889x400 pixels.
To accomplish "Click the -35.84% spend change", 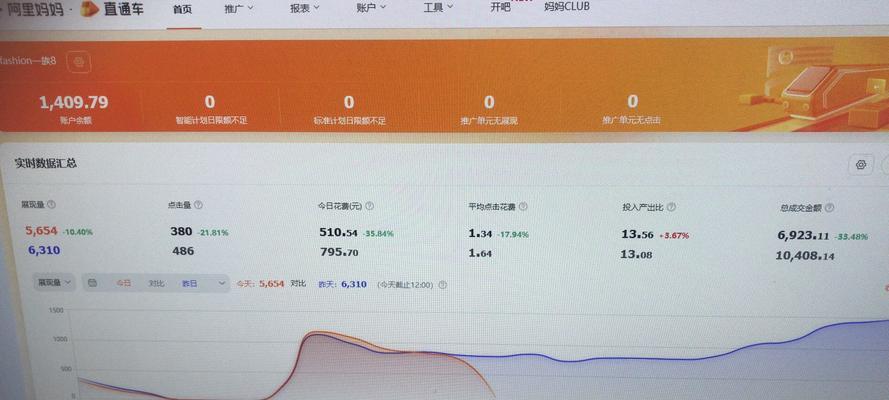I will pyautogui.click(x=378, y=233).
